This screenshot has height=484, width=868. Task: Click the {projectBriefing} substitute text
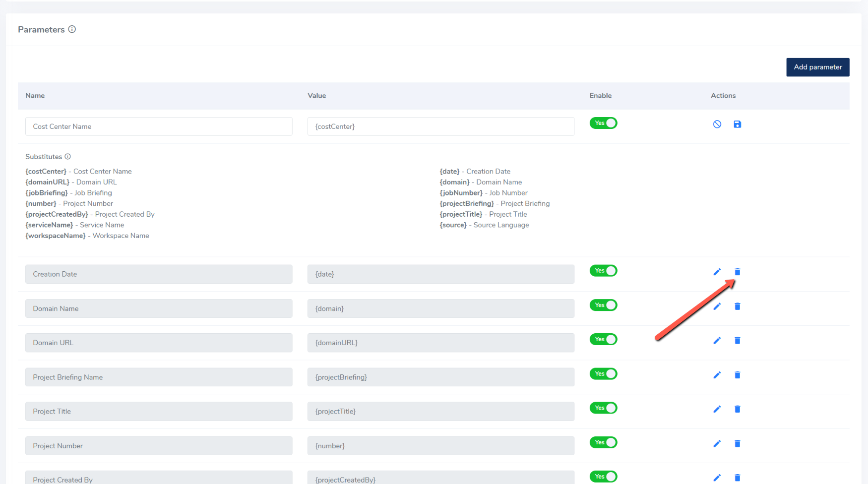pos(495,204)
